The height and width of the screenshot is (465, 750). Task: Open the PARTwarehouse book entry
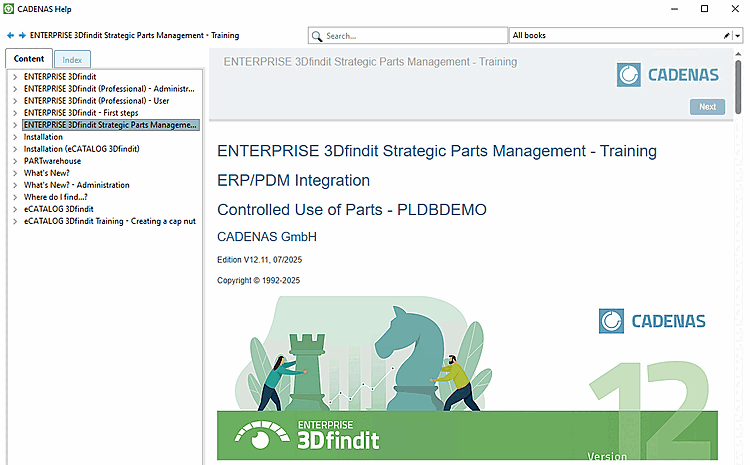point(52,161)
